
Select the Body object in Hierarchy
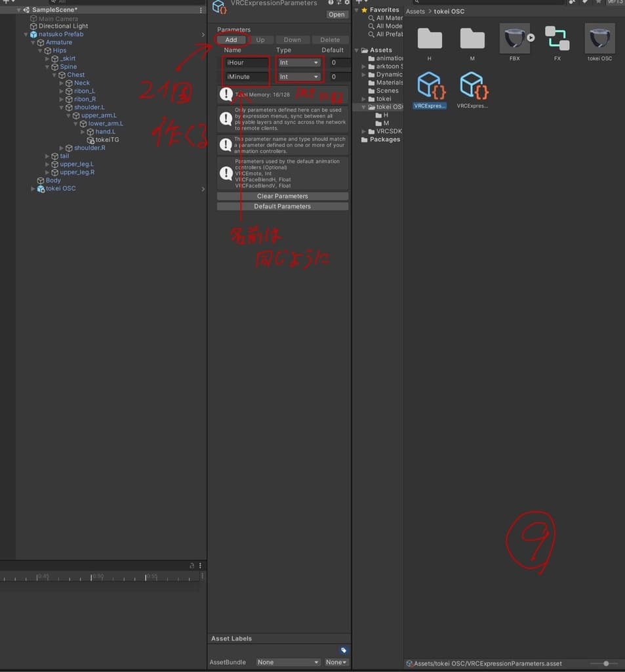(x=49, y=180)
